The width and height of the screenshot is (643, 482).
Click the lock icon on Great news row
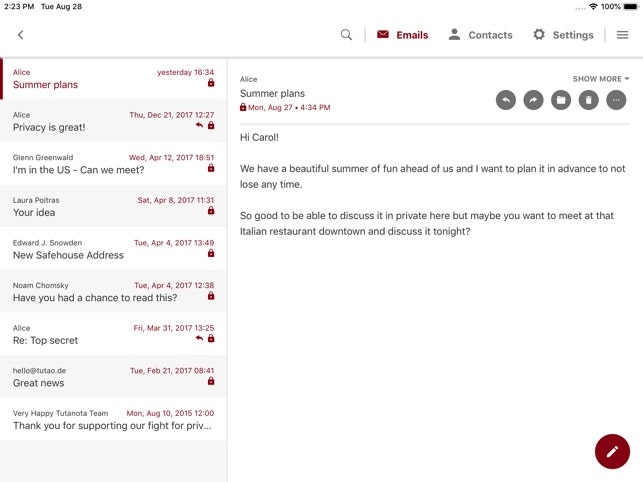(211, 381)
